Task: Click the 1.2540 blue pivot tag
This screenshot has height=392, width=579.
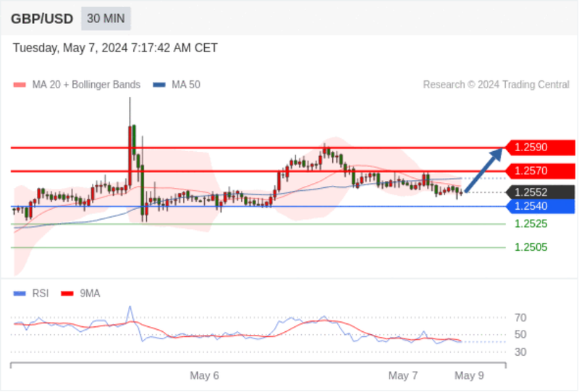Action: pyautogui.click(x=540, y=206)
